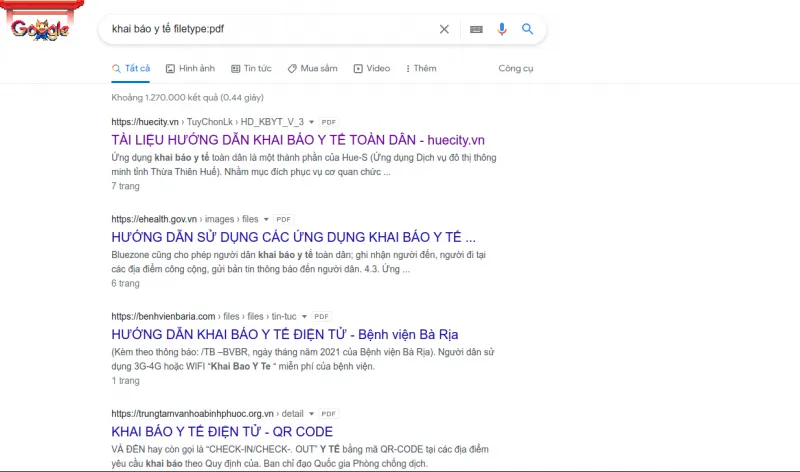Click the Google doodle logo
This screenshot has height=472, width=800.
(x=40, y=23)
